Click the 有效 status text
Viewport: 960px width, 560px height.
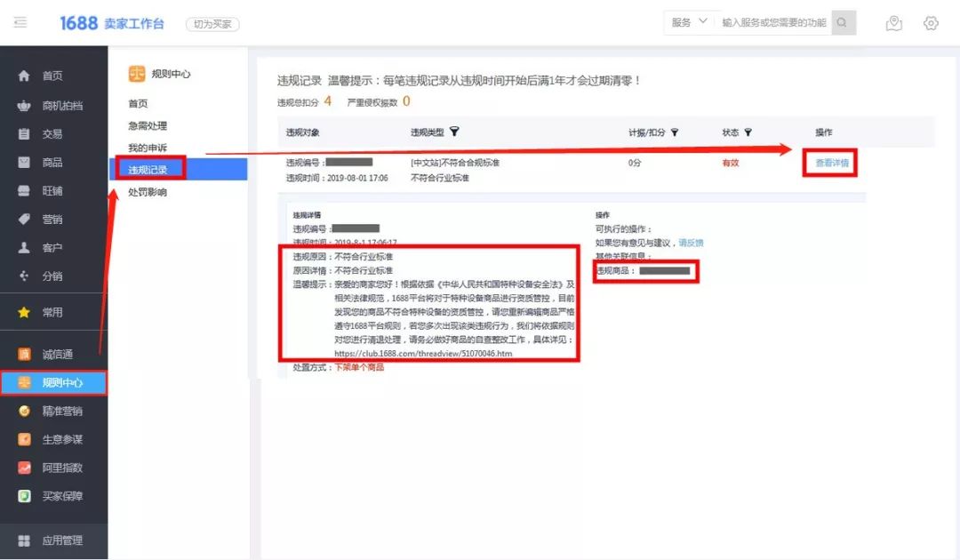click(x=731, y=163)
